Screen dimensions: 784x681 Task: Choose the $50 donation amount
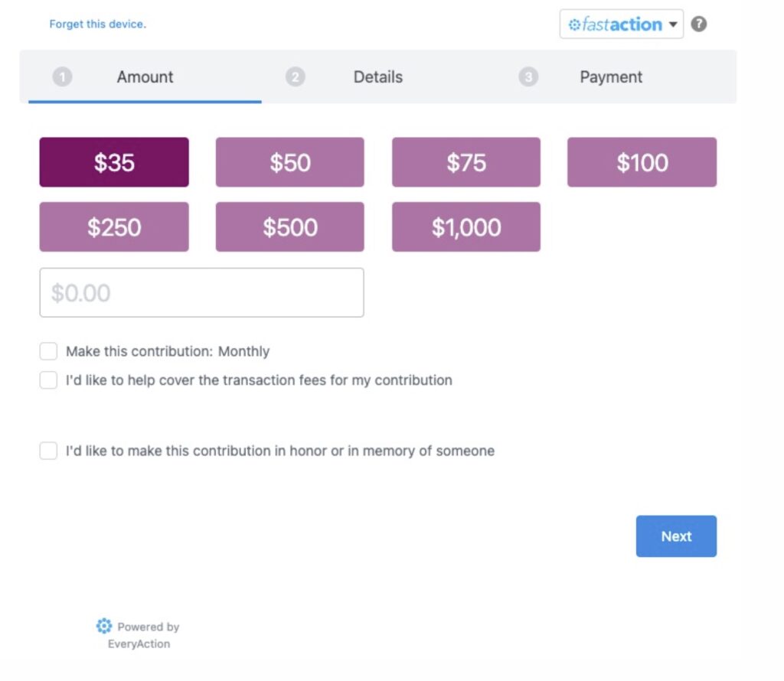click(290, 162)
